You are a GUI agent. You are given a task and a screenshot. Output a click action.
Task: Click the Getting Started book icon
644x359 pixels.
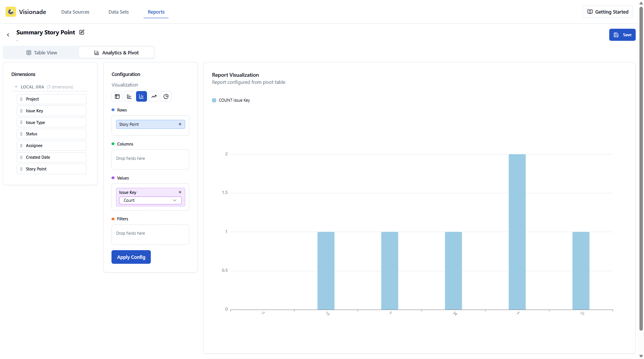590,12
